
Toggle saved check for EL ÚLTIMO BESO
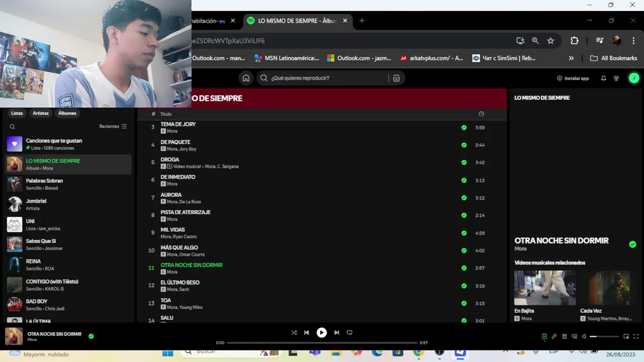pyautogui.click(x=464, y=286)
